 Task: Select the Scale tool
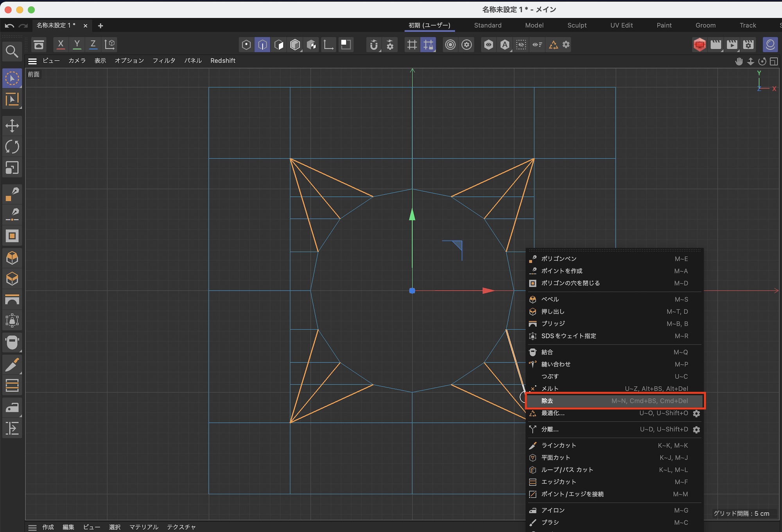(12, 168)
